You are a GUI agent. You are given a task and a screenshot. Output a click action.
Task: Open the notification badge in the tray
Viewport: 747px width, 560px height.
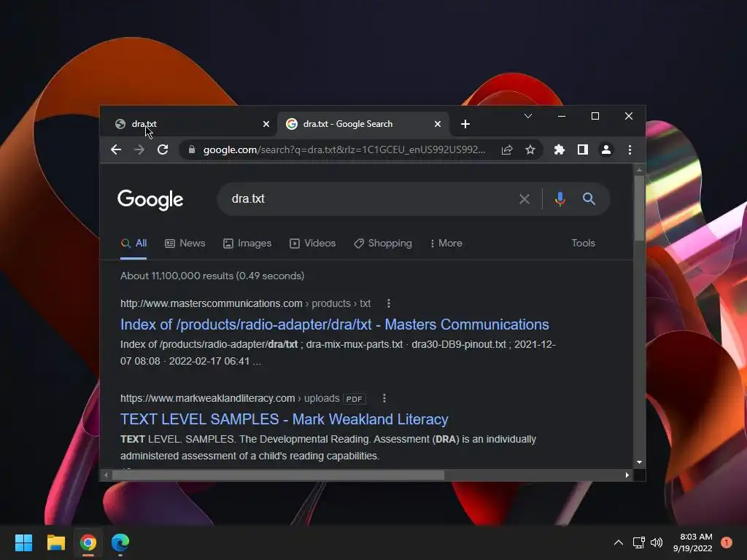click(x=727, y=542)
